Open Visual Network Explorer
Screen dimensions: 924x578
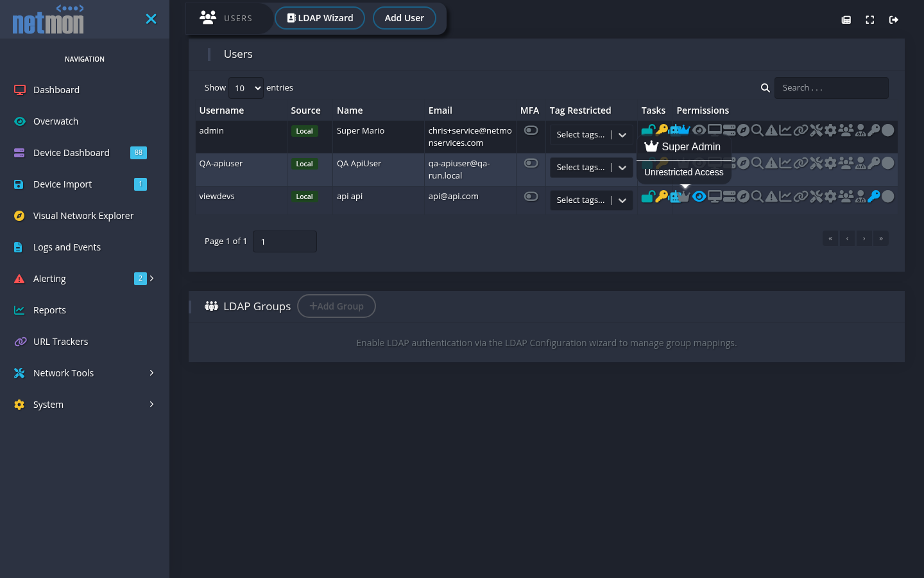pos(85,216)
